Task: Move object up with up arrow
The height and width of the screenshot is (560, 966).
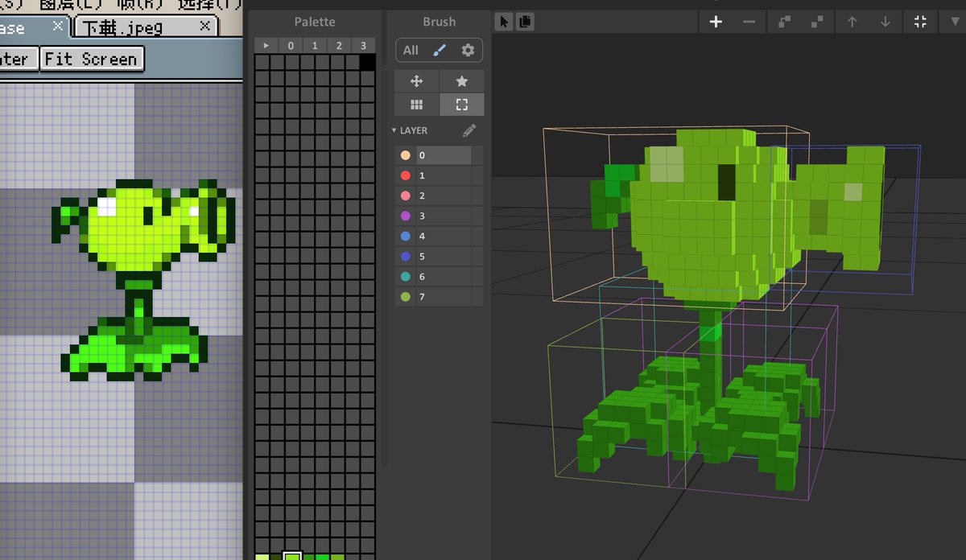Action: 852,22
